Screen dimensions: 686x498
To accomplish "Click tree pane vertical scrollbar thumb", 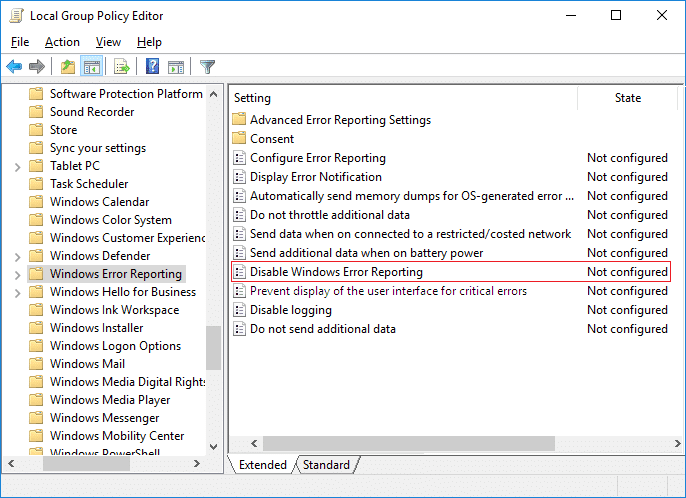I will 214,348.
